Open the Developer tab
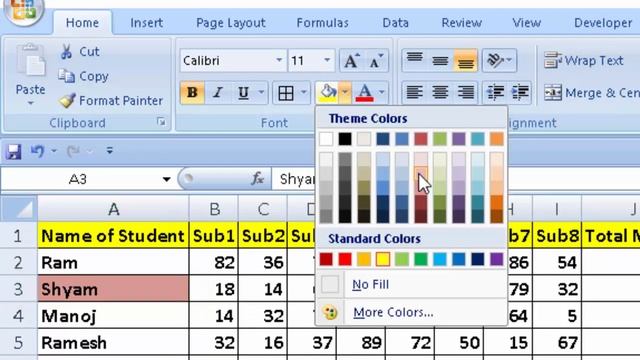This screenshot has width=640, height=360. pyautogui.click(x=603, y=23)
